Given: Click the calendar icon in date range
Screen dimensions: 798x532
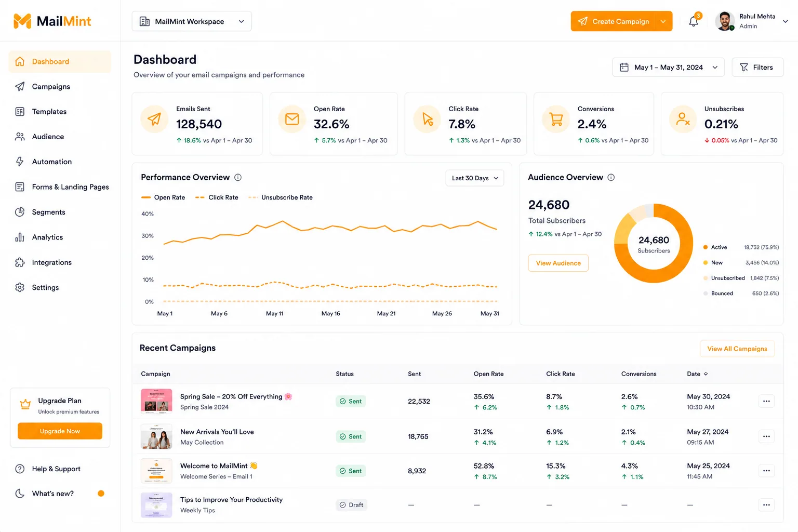Looking at the screenshot, I should click(624, 68).
